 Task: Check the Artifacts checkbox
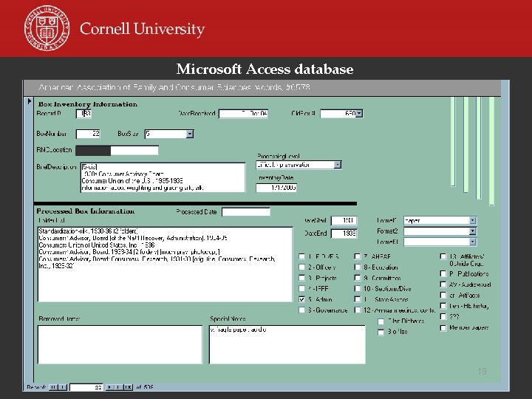pyautogui.click(x=443, y=295)
